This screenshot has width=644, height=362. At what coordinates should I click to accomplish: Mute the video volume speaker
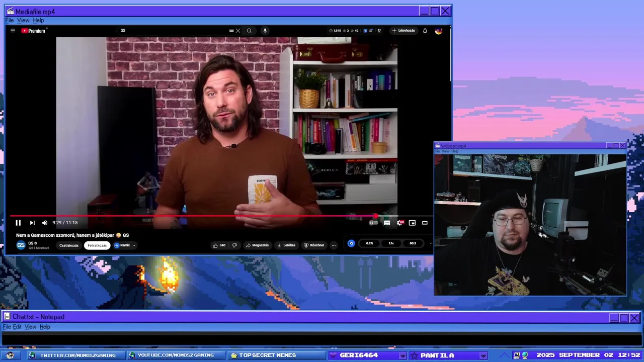click(x=45, y=223)
